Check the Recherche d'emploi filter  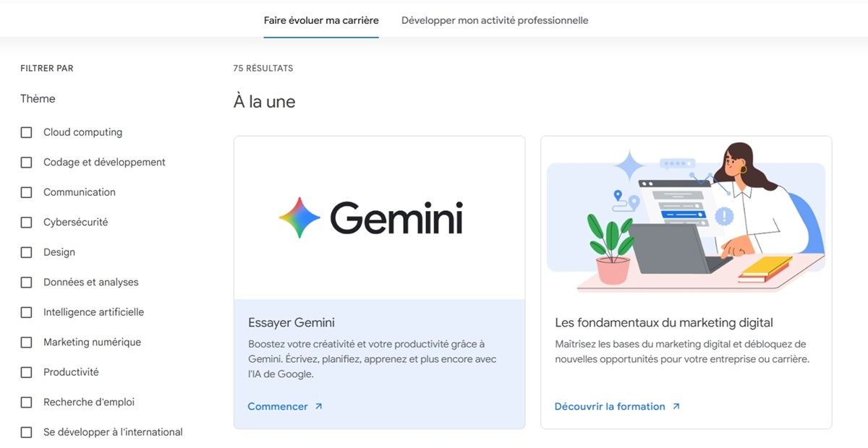coord(27,402)
